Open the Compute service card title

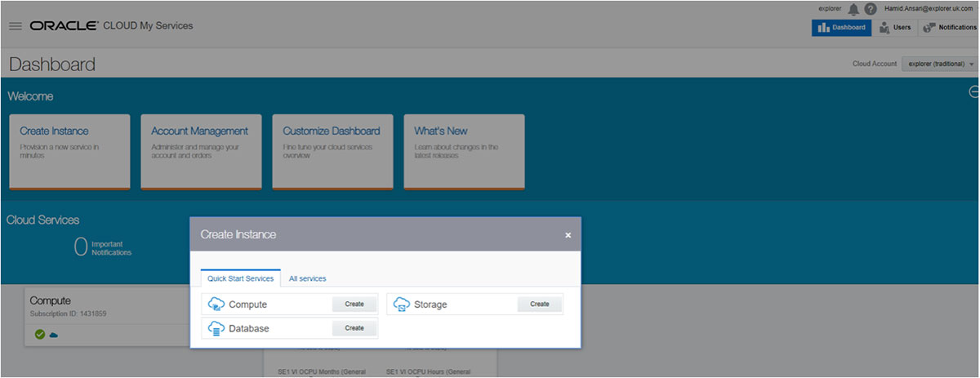pyautogui.click(x=51, y=300)
